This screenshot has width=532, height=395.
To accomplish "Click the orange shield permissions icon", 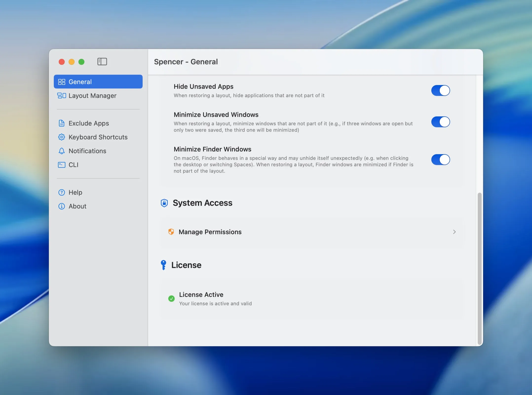I will point(171,232).
